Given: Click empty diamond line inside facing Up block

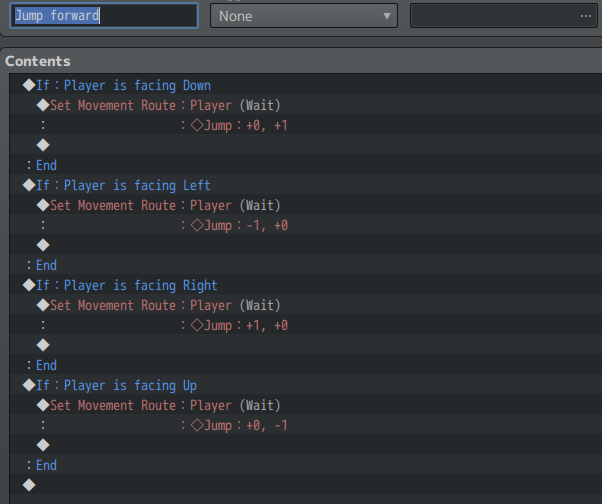Looking at the screenshot, I should coord(306,445).
